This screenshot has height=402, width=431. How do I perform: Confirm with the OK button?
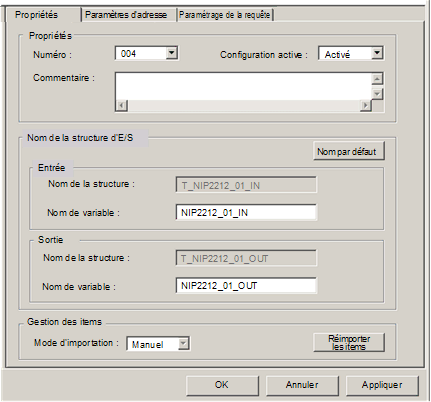pyautogui.click(x=222, y=385)
